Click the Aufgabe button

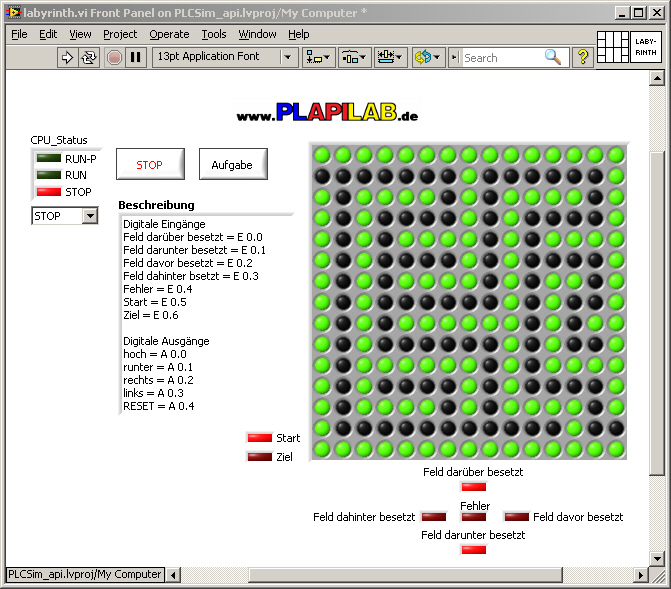[x=232, y=165]
